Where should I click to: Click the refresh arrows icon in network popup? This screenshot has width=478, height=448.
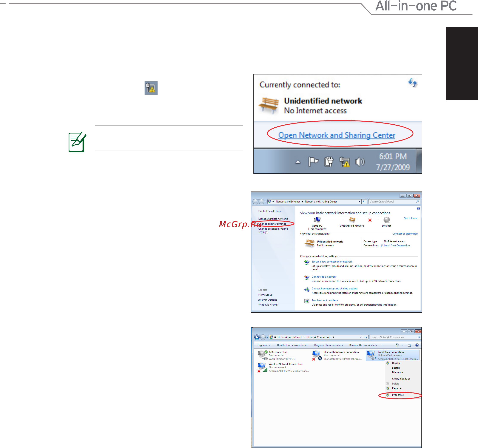point(413,83)
